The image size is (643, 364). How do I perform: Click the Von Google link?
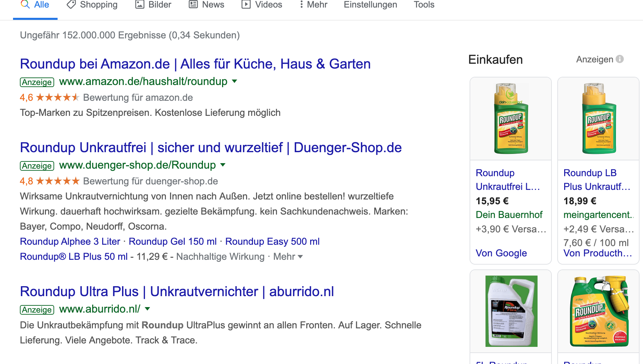click(x=501, y=253)
